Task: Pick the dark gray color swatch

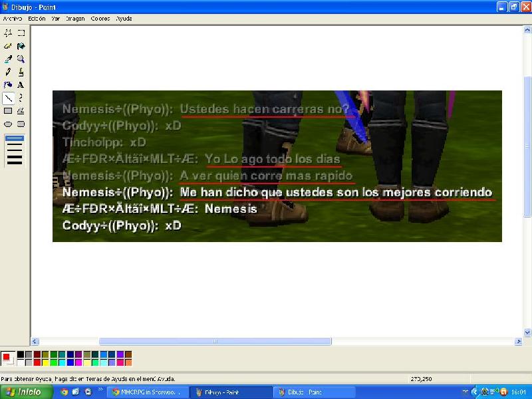Action: (29, 354)
